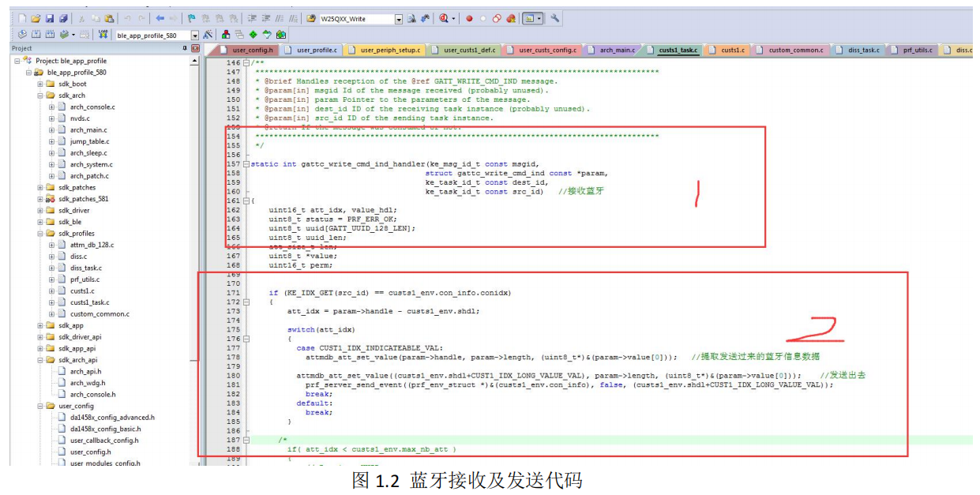The height and width of the screenshot is (495, 980).
Task: Close the Project panel
Action: pos(194,49)
